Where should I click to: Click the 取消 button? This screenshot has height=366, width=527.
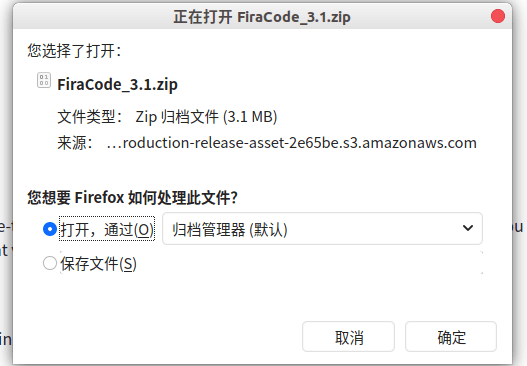coord(349,337)
